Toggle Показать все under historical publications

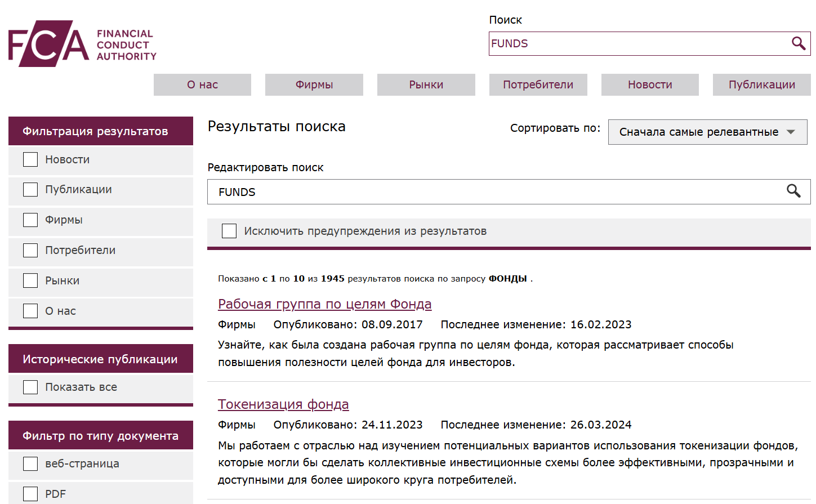coord(30,387)
